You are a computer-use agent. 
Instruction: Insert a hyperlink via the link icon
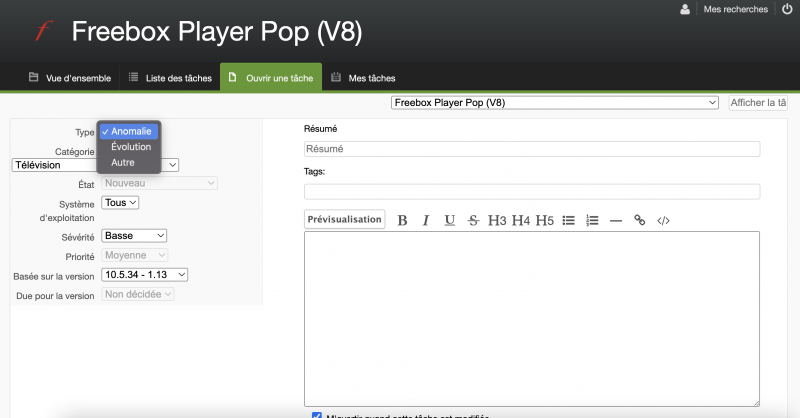639,220
